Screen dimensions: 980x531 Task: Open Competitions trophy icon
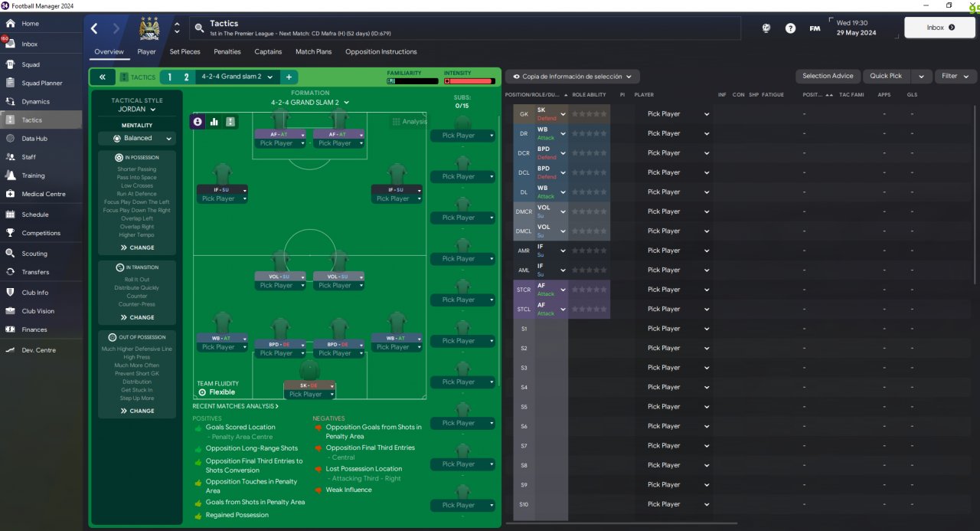coord(10,233)
